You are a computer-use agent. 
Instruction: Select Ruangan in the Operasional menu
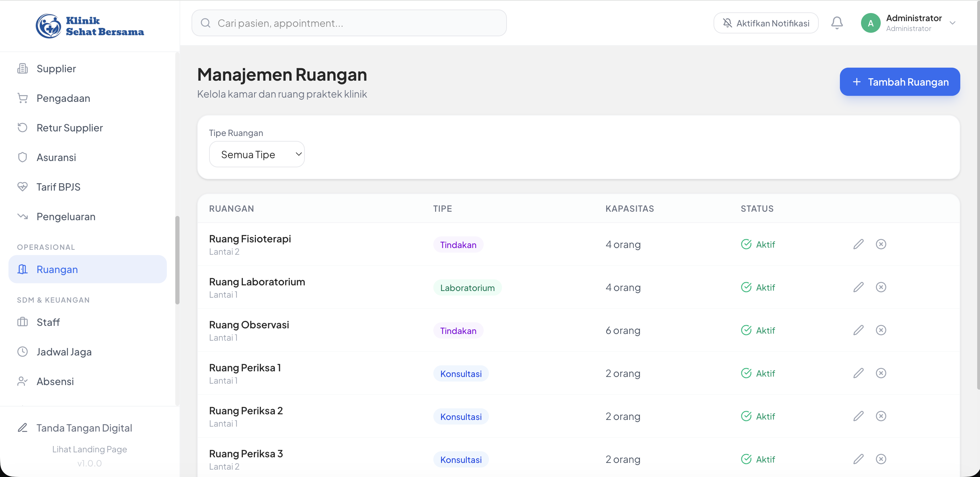click(57, 269)
